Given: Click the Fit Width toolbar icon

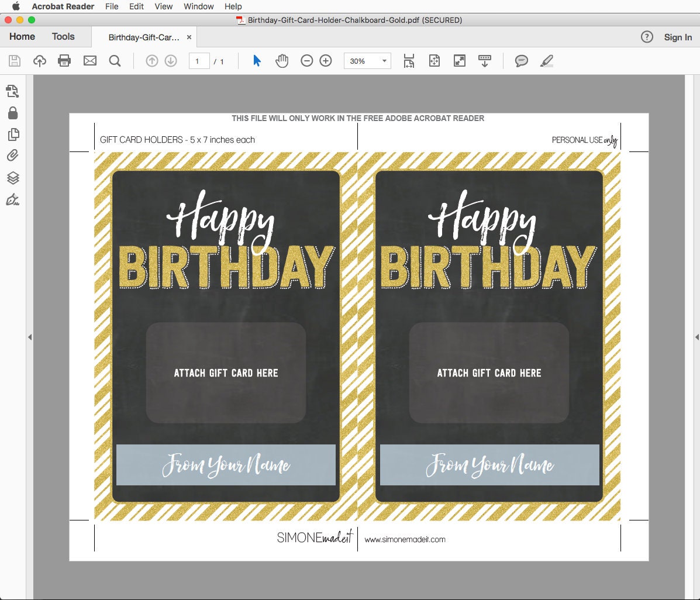Looking at the screenshot, I should tap(409, 61).
